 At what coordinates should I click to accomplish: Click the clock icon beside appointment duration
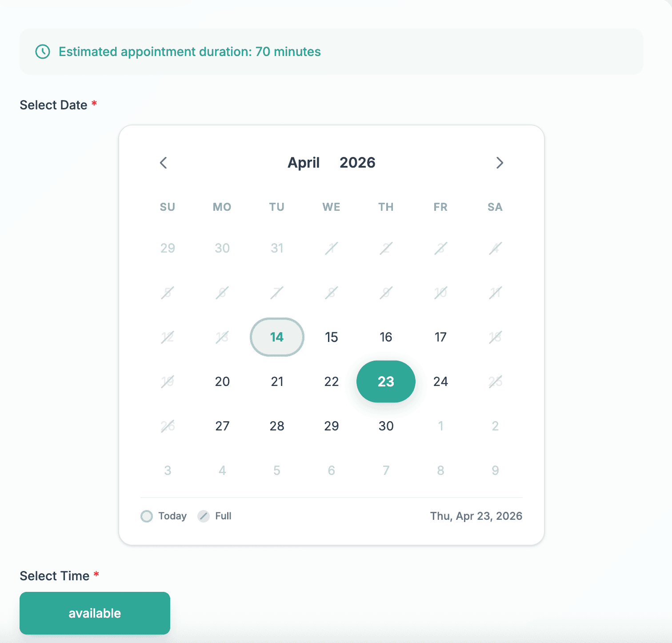[43, 52]
